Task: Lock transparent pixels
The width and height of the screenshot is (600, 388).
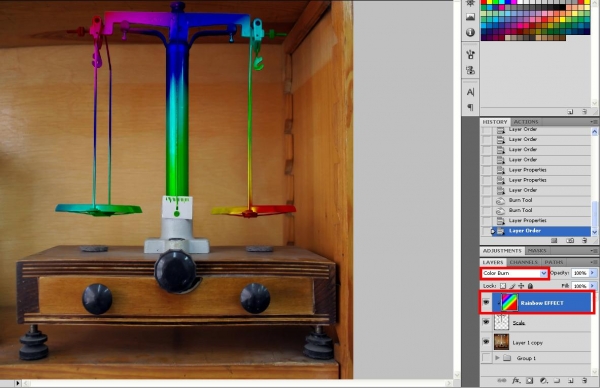Action: click(503, 286)
